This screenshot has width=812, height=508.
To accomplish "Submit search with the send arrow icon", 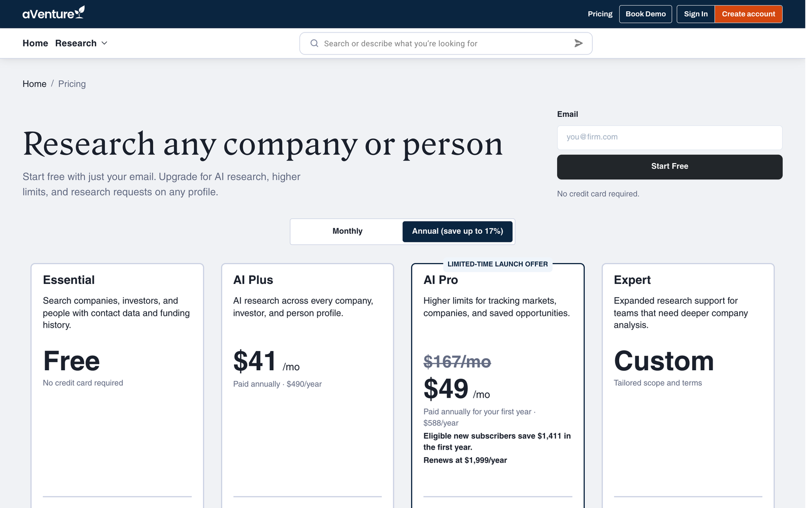I will point(578,44).
